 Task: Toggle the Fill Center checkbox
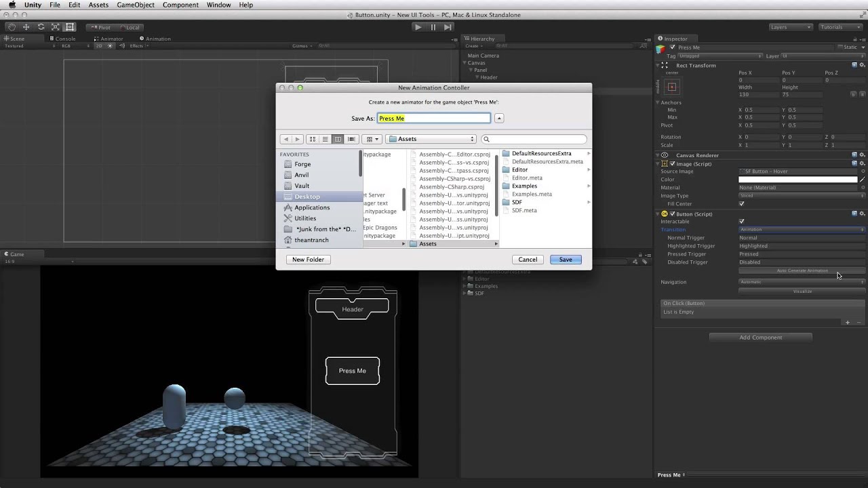[741, 204]
